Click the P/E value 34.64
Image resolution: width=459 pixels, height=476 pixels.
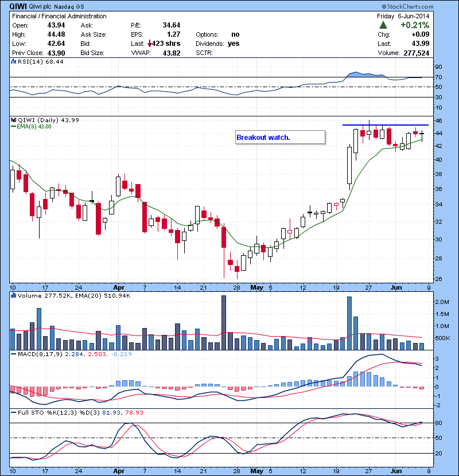pos(172,25)
